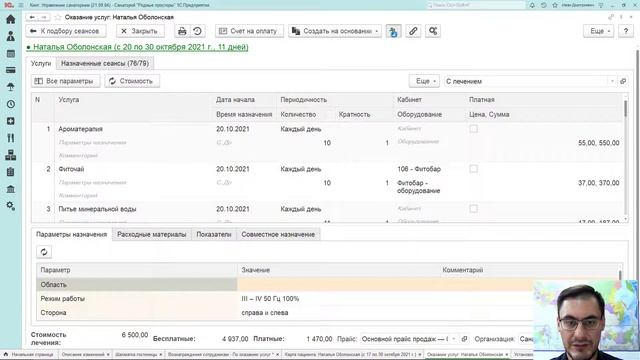This screenshot has height=360, width=640.
Task: Switch to Назначенные сеансы (76/79) tab
Action: 105,63
